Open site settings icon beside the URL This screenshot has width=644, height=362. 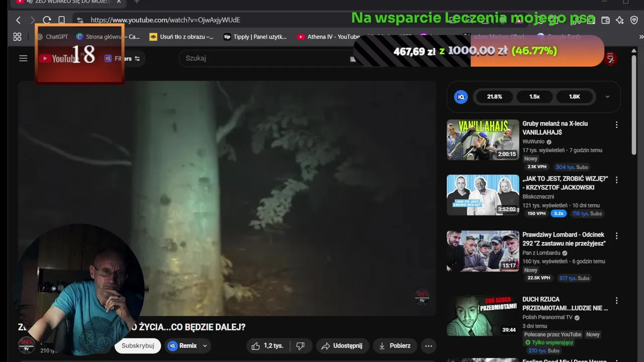[x=80, y=20]
